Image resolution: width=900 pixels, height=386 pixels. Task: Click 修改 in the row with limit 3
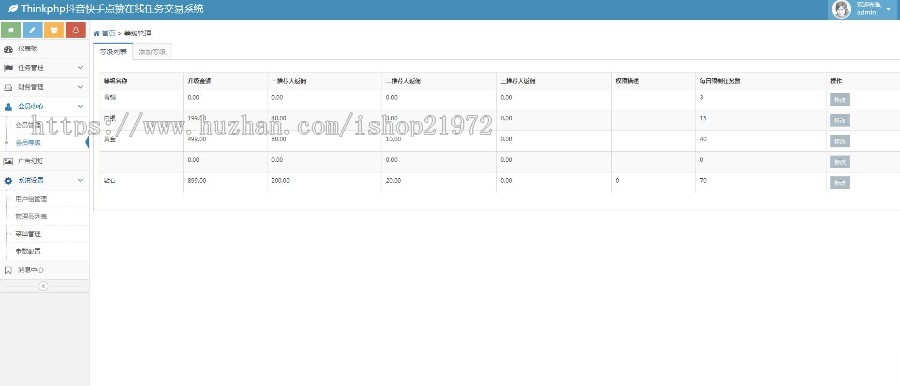click(x=839, y=99)
